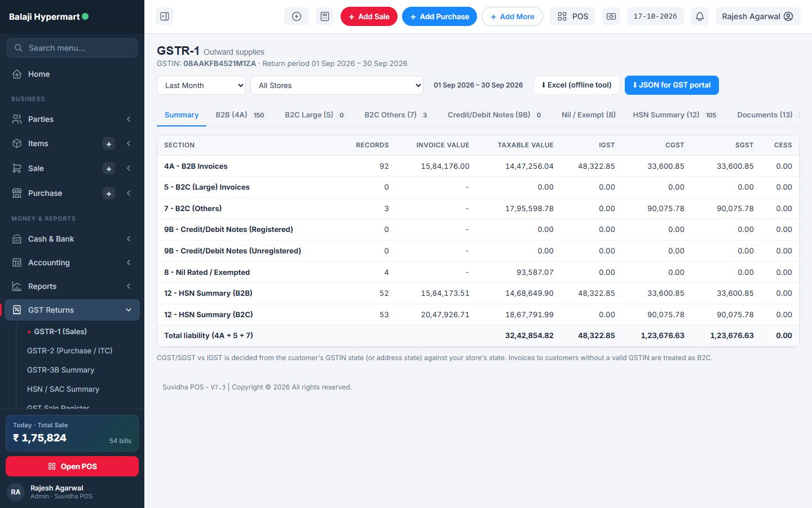Click the plus icon next to Purchase
The height and width of the screenshot is (508, 812).
tap(109, 194)
